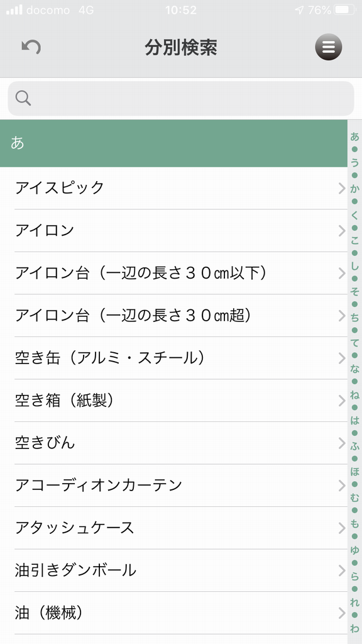Open 油（機械）entry

pyautogui.click(x=173, y=613)
